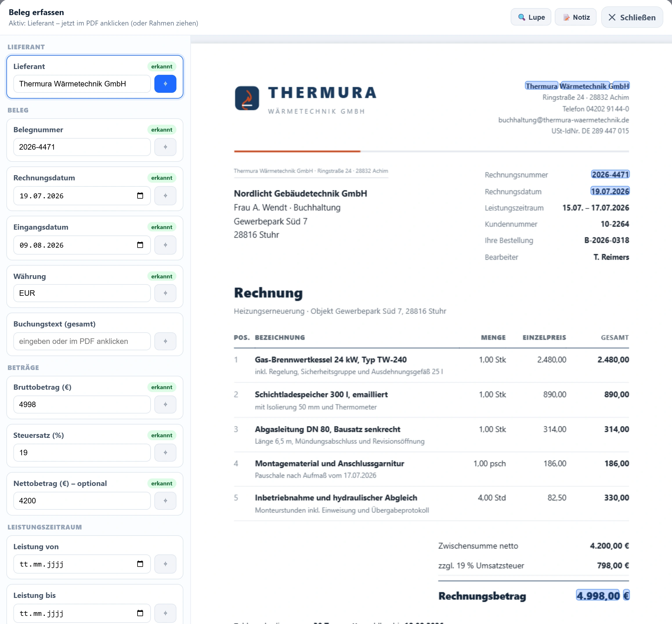Click the pick-from-PDF target icon for Lieferant
The height and width of the screenshot is (624, 672).
(165, 84)
